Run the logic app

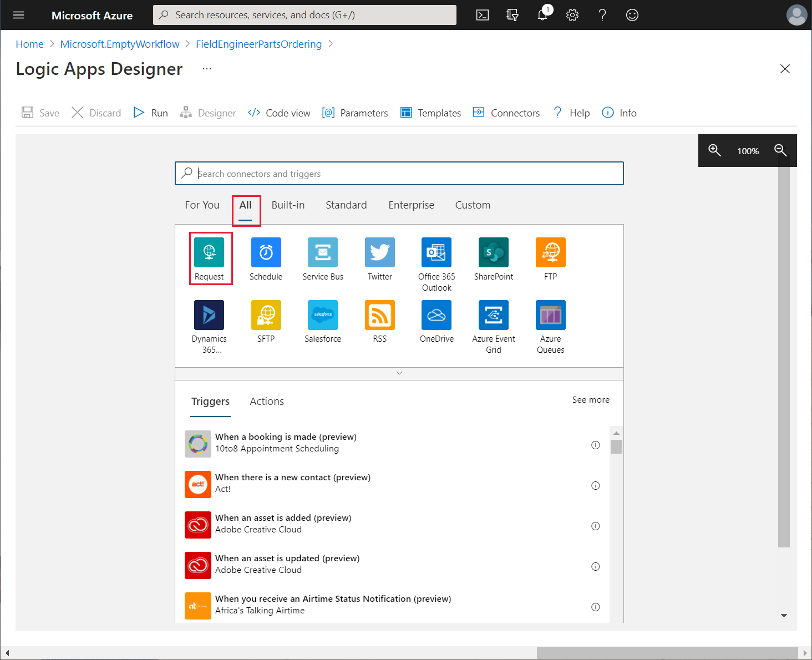point(151,113)
